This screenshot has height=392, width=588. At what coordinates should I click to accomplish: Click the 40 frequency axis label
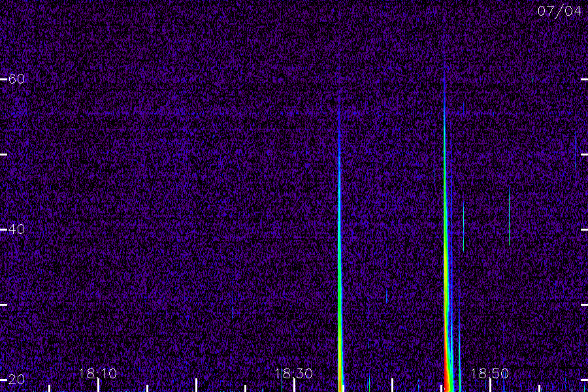coord(16,229)
